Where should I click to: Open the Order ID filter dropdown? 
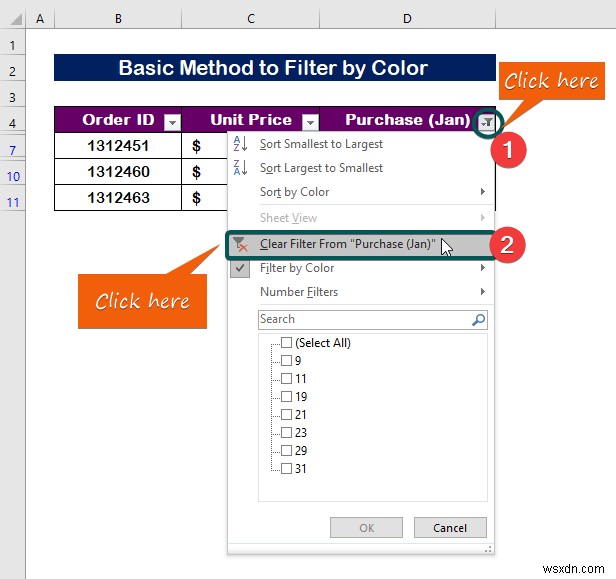[x=172, y=123]
